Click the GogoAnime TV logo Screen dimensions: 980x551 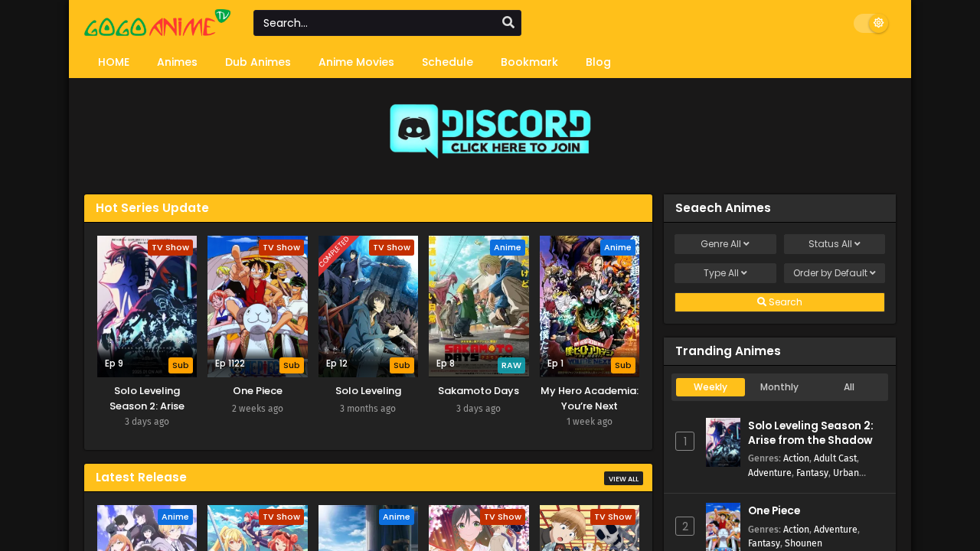(157, 23)
